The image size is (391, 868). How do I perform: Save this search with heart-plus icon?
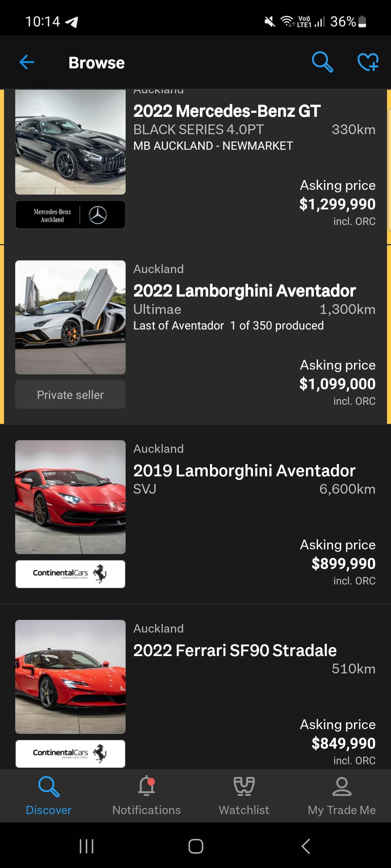(x=368, y=62)
